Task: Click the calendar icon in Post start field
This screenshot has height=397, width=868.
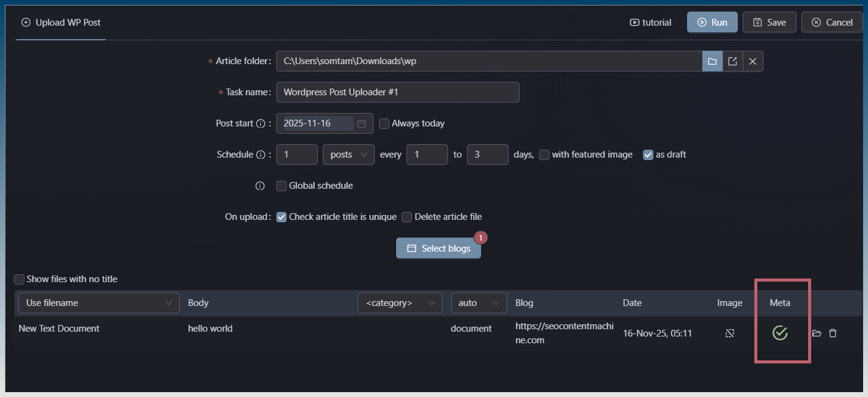Action: click(x=361, y=123)
